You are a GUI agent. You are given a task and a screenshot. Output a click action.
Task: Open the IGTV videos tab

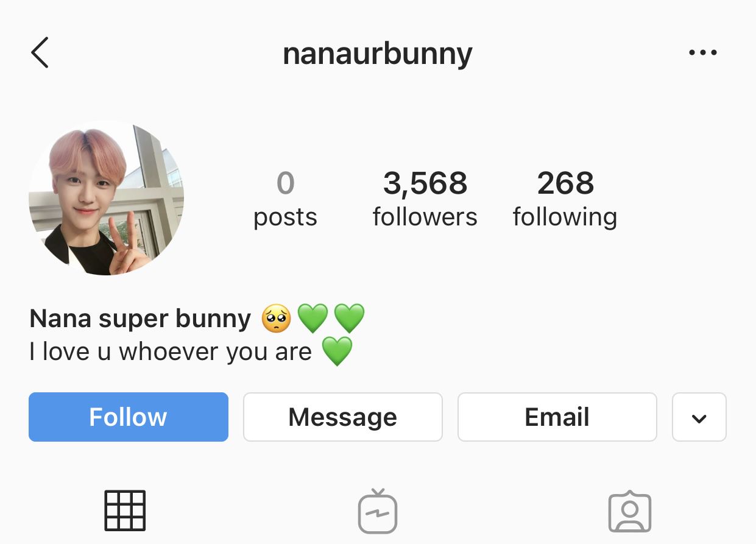378,510
